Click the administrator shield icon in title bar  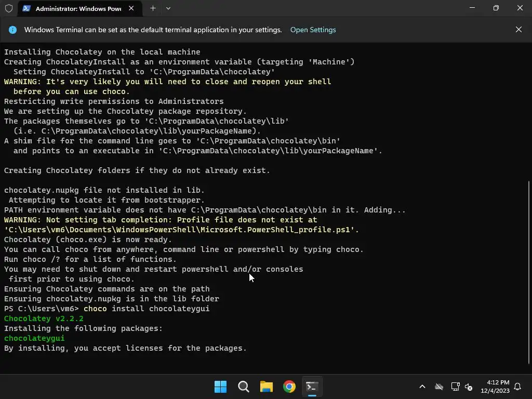(9, 8)
